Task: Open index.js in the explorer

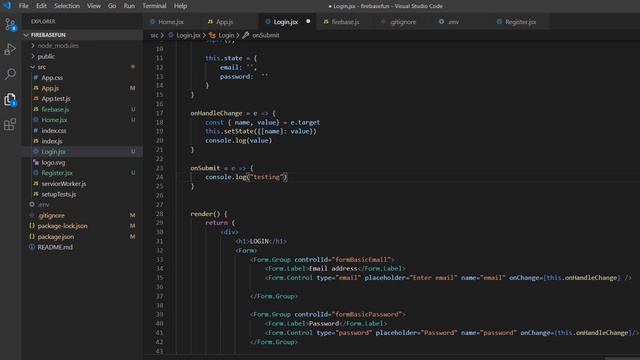Action: pos(82,141)
